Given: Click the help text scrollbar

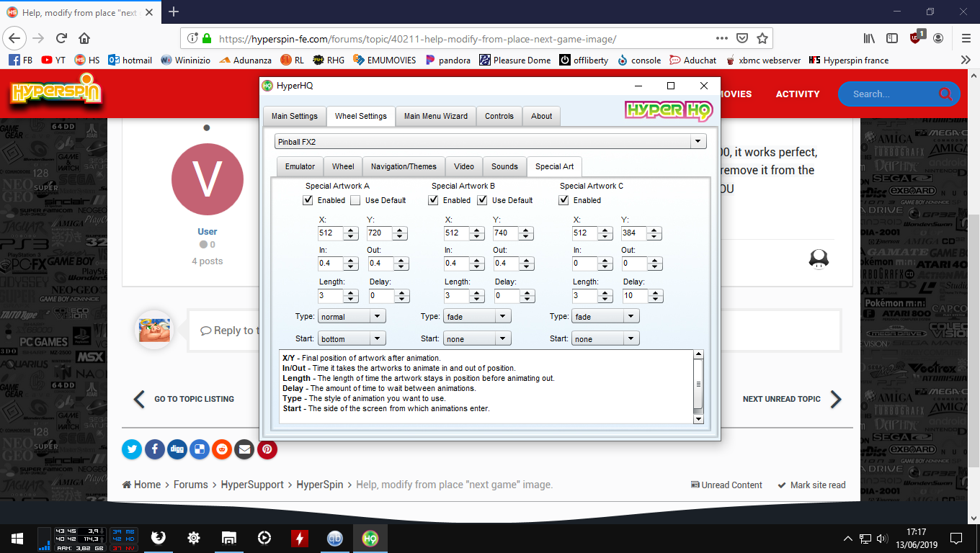Looking at the screenshot, I should click(x=698, y=385).
